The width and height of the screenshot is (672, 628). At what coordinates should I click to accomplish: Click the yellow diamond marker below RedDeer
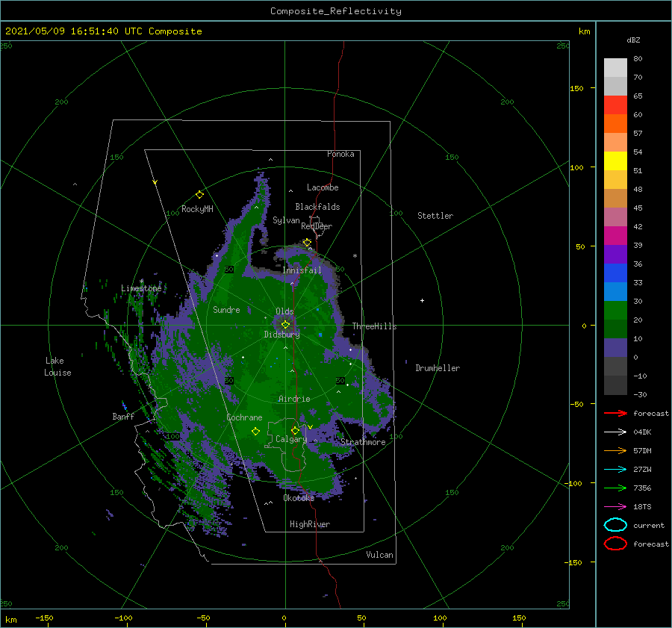(307, 243)
